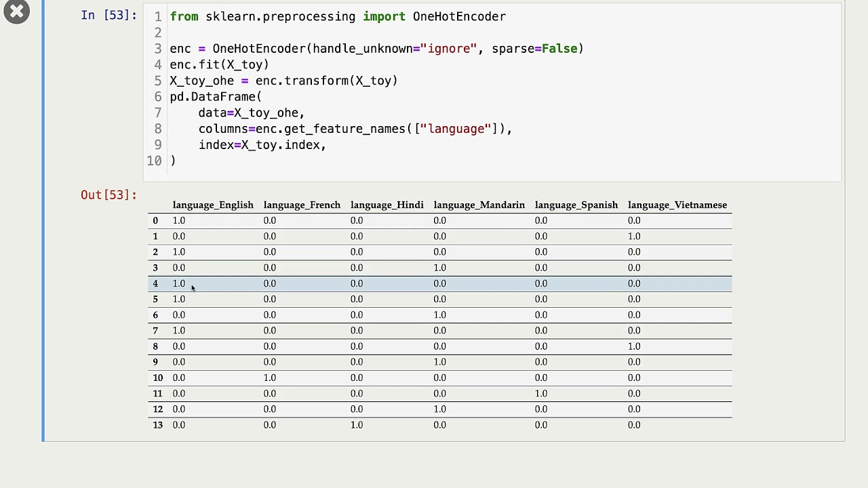Select the language_Spanish column header
Image resolution: width=868 pixels, height=488 pixels.
point(576,205)
